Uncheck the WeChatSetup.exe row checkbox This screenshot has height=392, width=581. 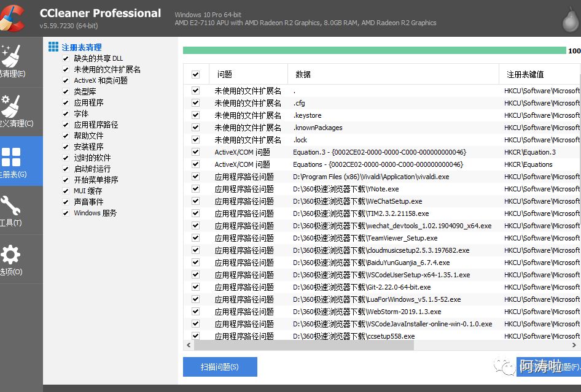[196, 201]
